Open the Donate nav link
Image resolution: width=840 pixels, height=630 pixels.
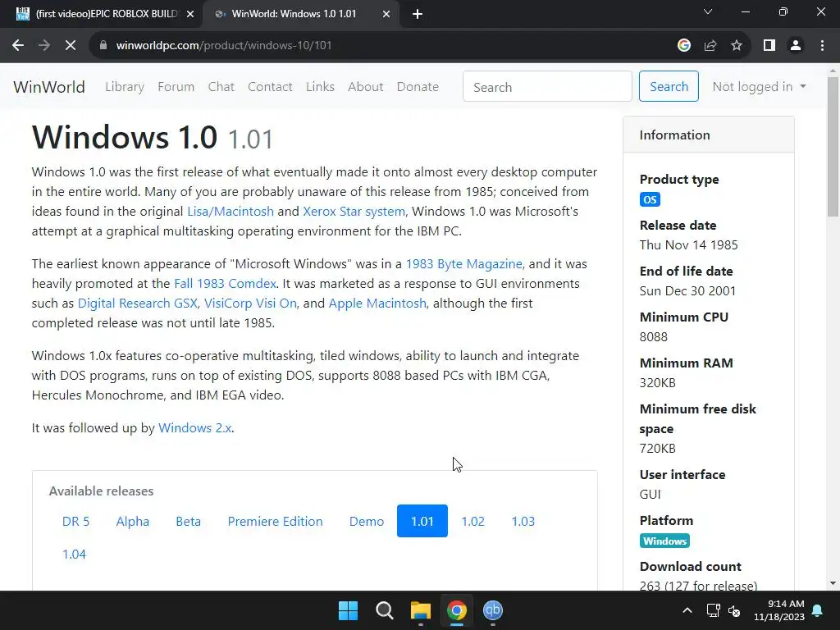[418, 87]
